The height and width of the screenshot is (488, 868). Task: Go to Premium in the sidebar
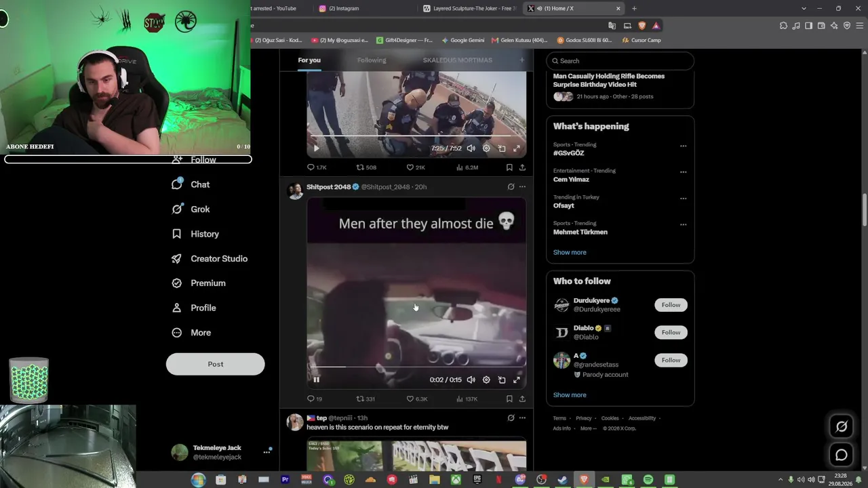point(199,283)
